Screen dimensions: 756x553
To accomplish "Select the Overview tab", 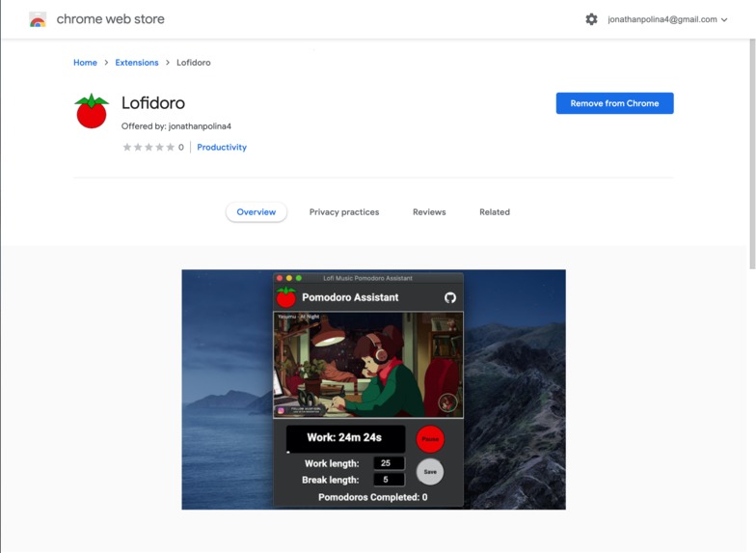I will [256, 212].
